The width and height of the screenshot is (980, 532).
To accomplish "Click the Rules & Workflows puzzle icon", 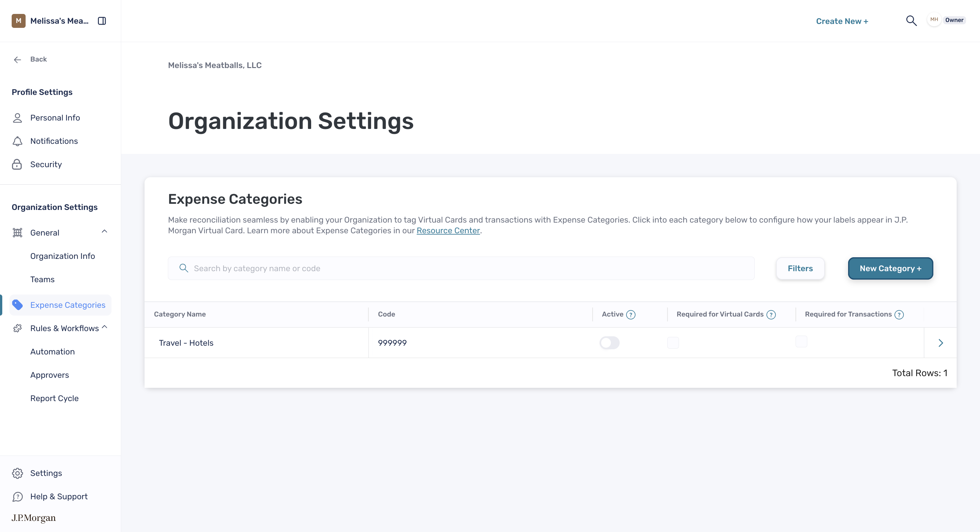I will pos(17,328).
